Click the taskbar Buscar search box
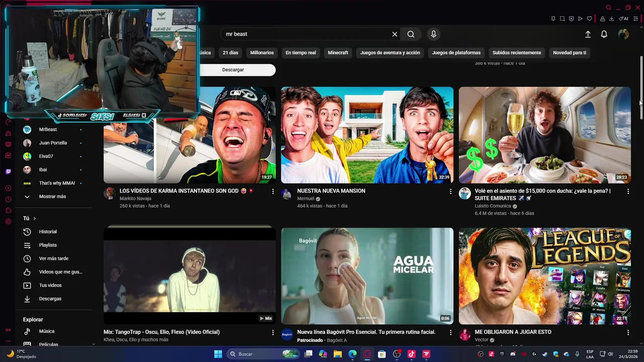Viewport: 644px width, 362px height. [263, 354]
